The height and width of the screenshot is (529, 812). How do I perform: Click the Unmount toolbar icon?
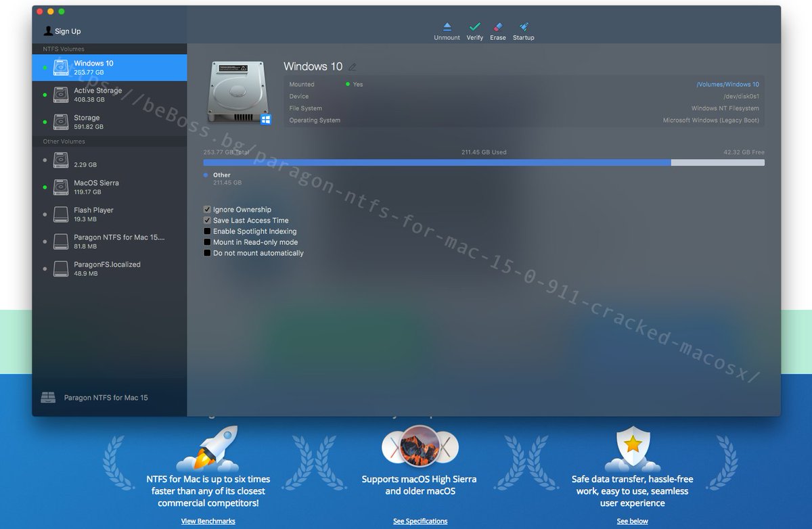(447, 27)
